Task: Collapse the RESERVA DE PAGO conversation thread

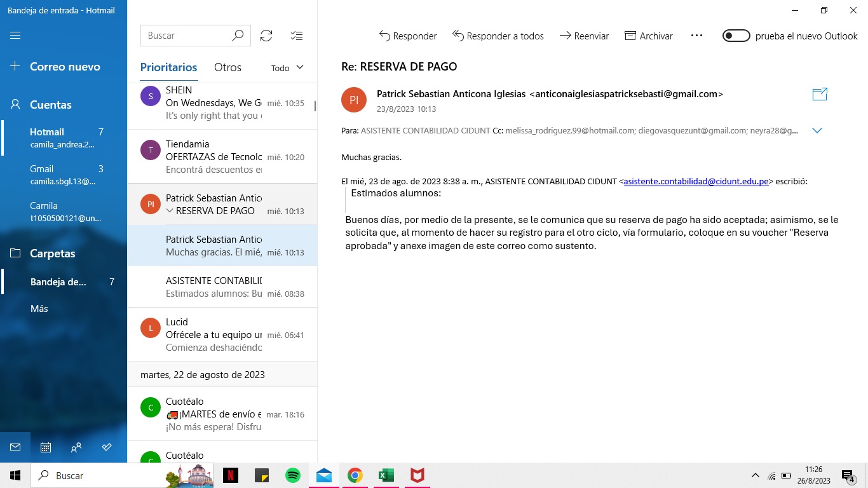Action: tap(170, 211)
